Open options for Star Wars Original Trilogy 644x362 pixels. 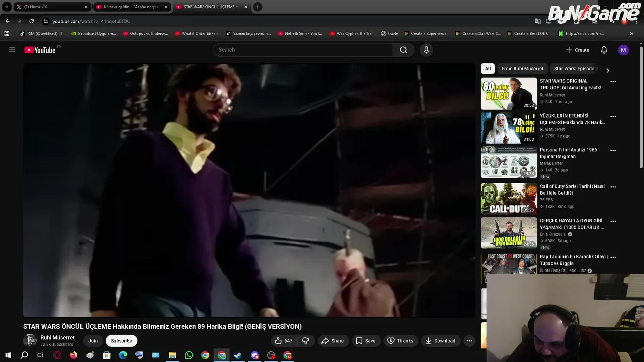tap(613, 81)
